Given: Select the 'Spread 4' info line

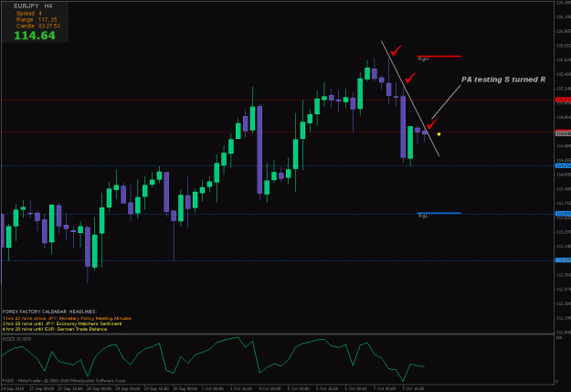Looking at the screenshot, I should [x=28, y=14].
